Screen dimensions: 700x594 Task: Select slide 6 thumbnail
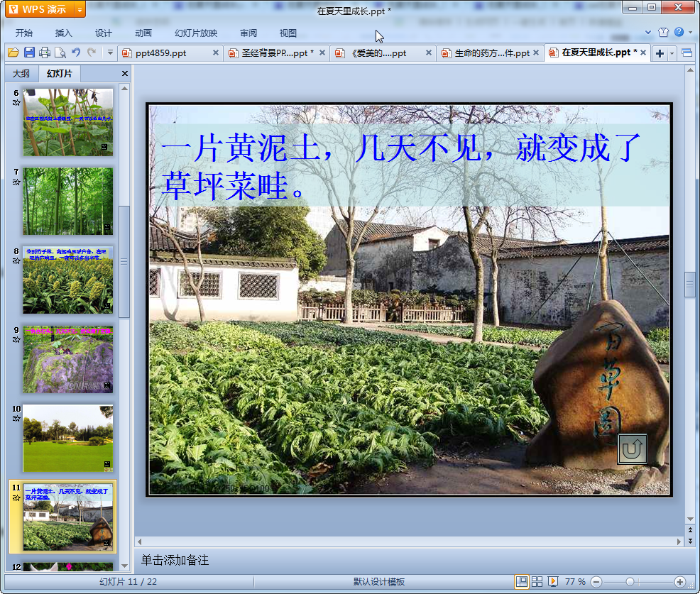click(x=68, y=122)
